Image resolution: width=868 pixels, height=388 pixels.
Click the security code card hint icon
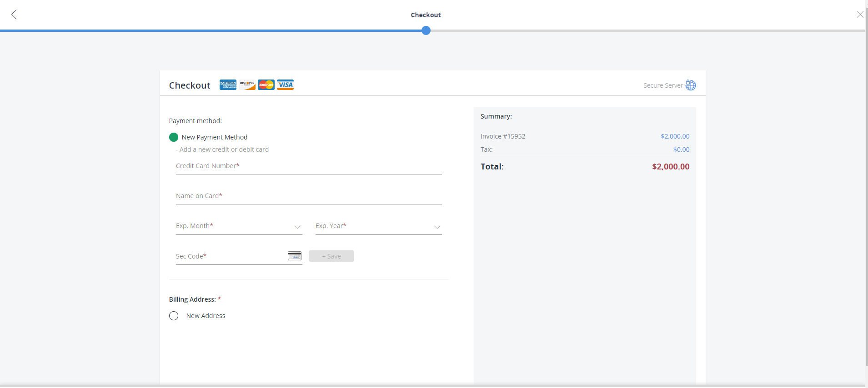[295, 256]
